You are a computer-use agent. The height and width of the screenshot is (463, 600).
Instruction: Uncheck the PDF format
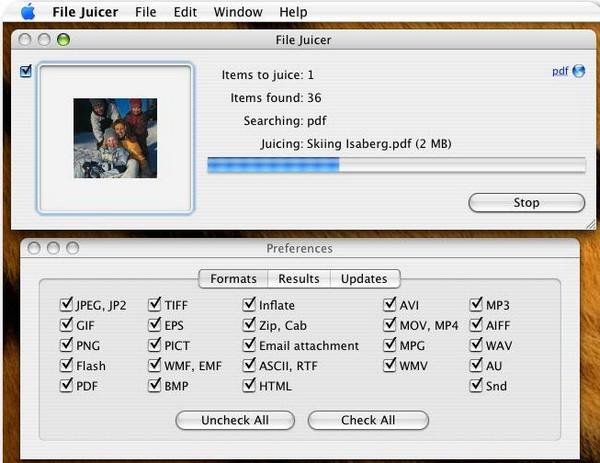click(x=66, y=385)
